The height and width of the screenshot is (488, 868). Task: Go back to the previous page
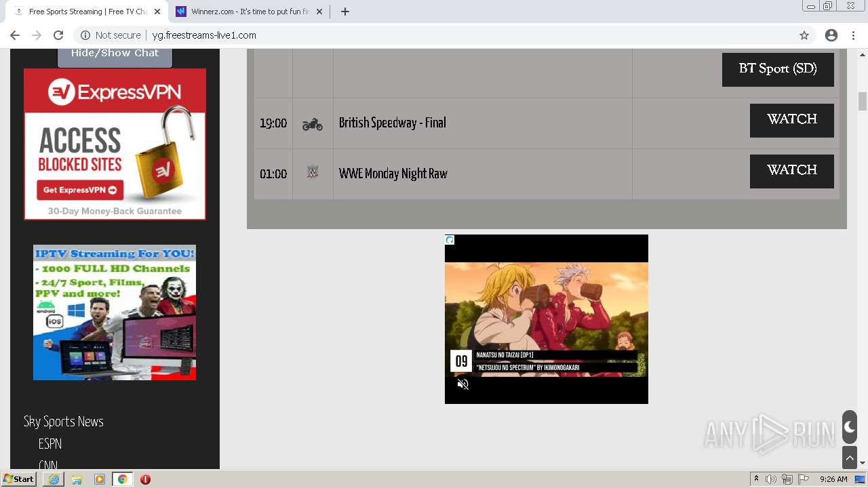click(x=15, y=35)
